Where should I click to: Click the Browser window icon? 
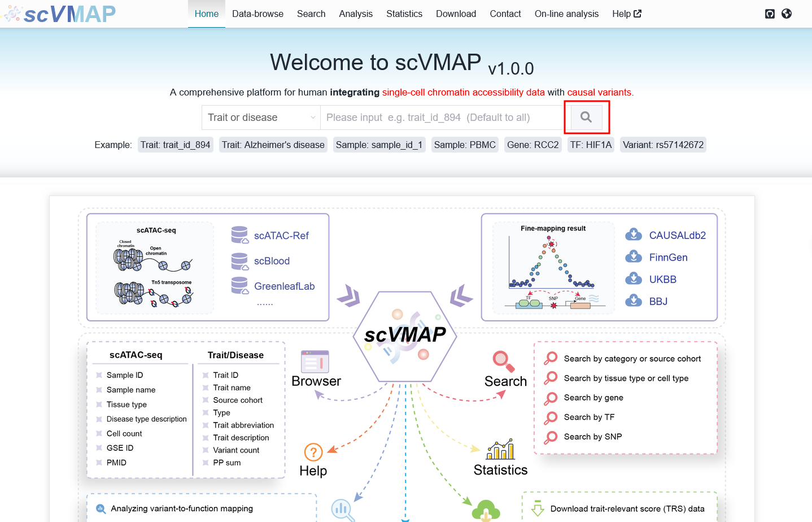[x=315, y=362]
